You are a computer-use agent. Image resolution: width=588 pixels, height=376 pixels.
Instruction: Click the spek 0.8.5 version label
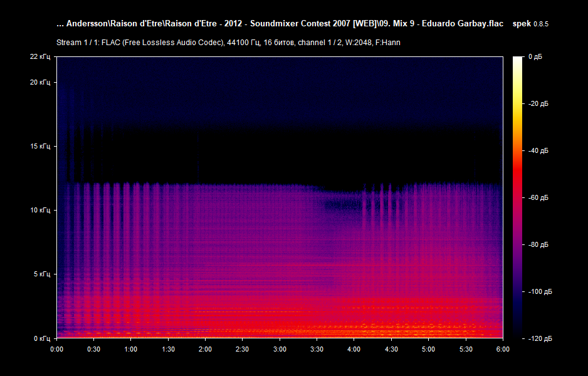coord(530,24)
